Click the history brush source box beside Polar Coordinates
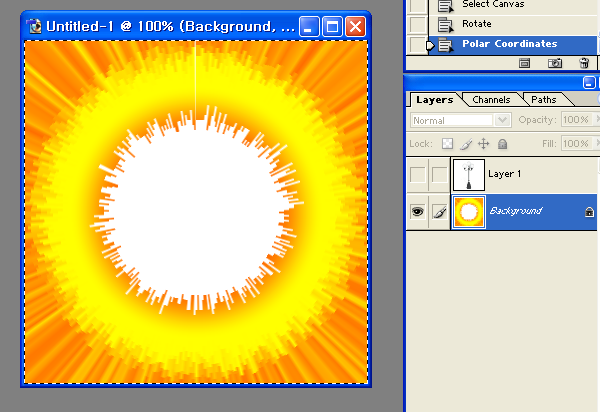 (417, 45)
